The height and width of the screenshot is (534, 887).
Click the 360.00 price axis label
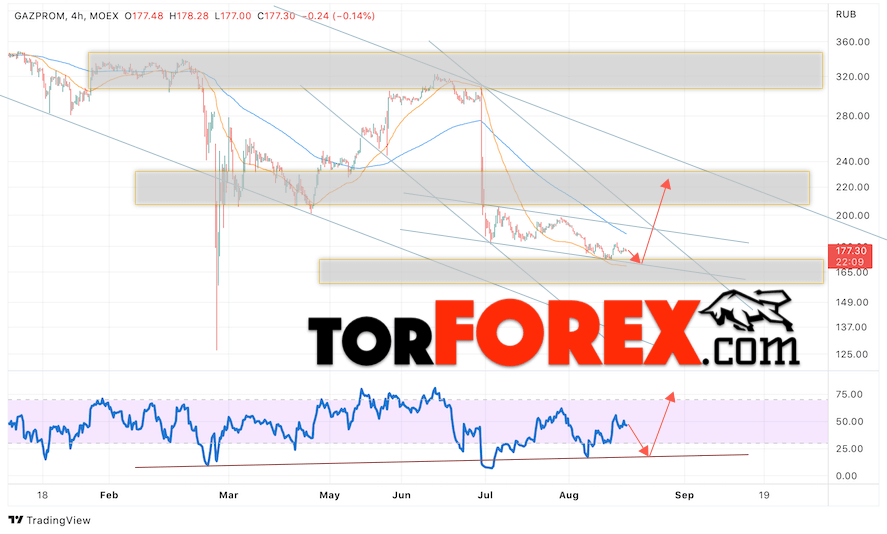852,42
